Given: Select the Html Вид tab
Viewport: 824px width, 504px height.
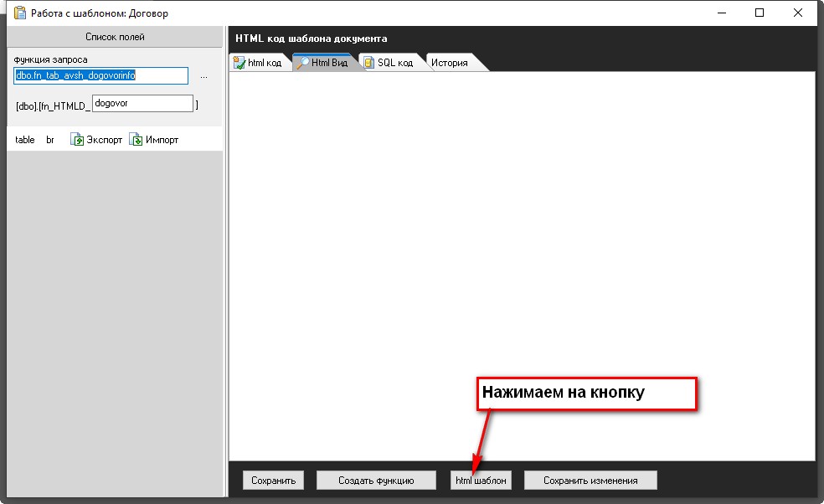Looking at the screenshot, I should 323,63.
